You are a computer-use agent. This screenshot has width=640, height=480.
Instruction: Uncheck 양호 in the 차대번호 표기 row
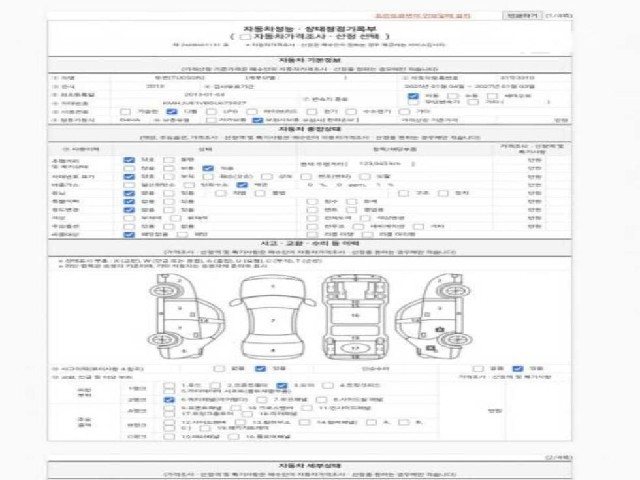click(x=129, y=177)
